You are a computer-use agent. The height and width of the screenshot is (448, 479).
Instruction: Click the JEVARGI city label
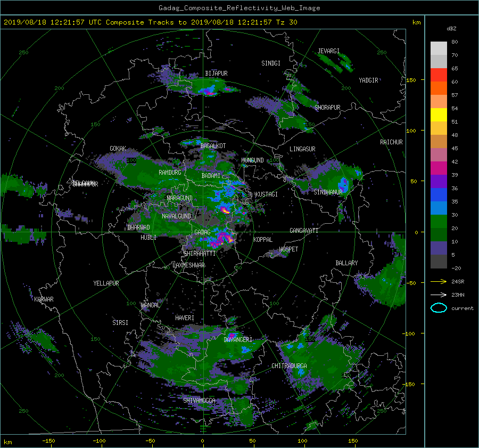point(328,51)
